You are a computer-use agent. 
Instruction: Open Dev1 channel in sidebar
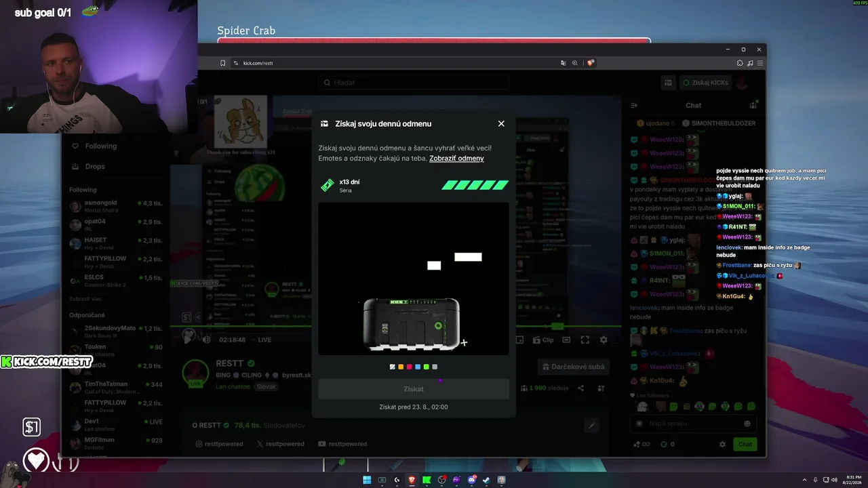116,424
